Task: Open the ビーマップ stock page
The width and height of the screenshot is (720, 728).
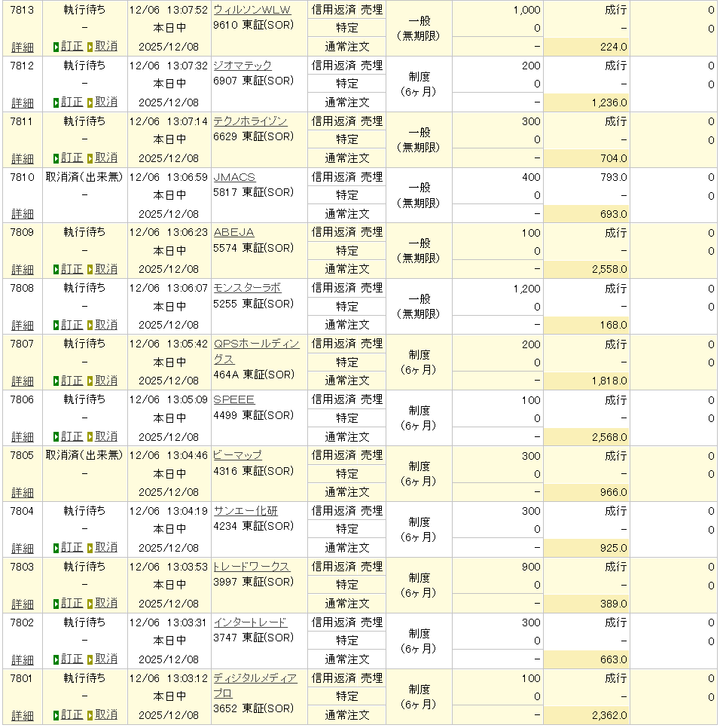Action: click(x=237, y=455)
